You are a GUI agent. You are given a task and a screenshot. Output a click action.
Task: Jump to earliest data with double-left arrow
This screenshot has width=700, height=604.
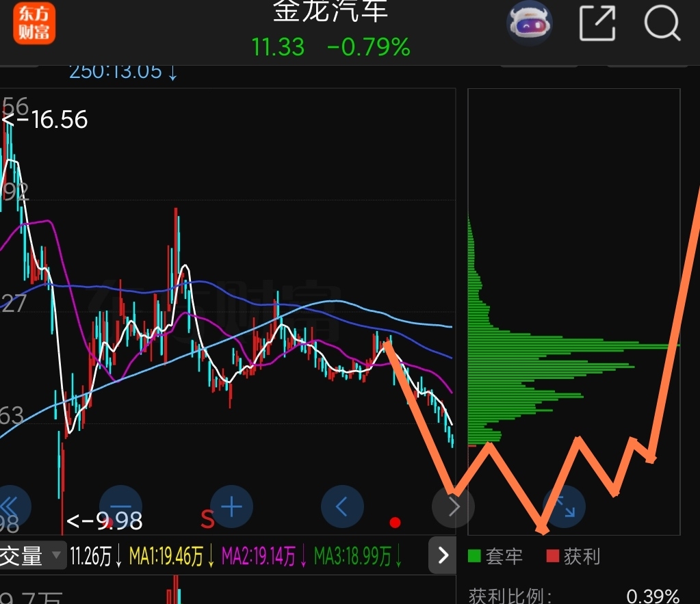(10, 507)
